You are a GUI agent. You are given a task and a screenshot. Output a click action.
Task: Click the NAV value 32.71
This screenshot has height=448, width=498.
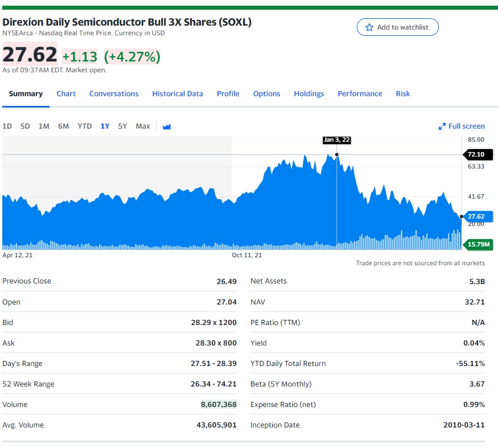click(475, 302)
